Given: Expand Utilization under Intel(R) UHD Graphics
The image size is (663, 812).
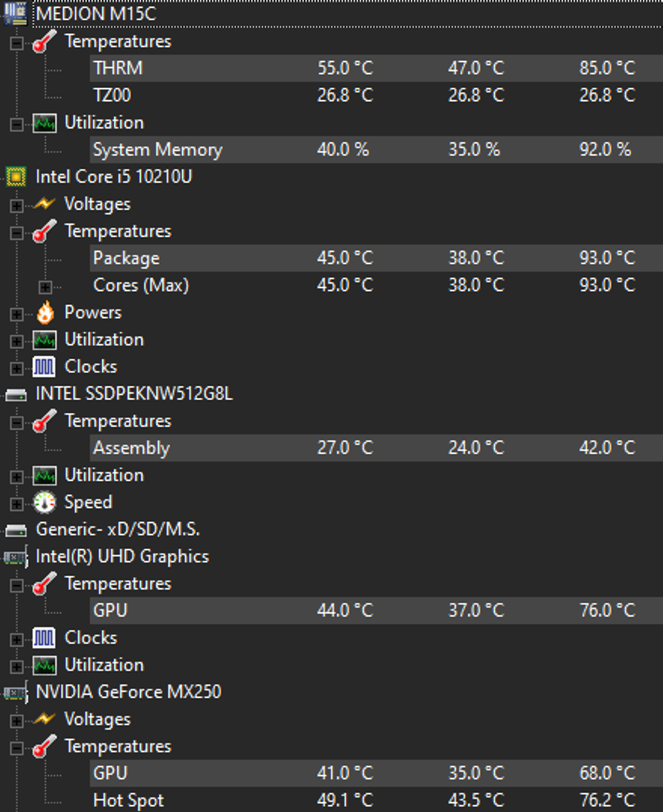Looking at the screenshot, I should click(x=16, y=667).
